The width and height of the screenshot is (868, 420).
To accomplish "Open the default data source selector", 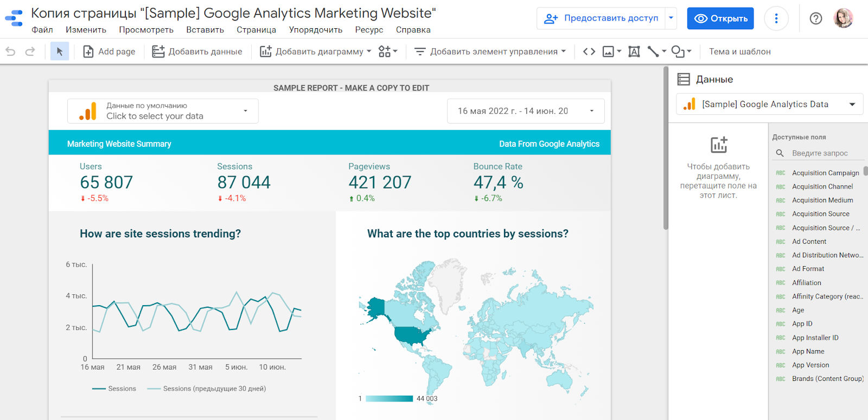I will [x=163, y=111].
